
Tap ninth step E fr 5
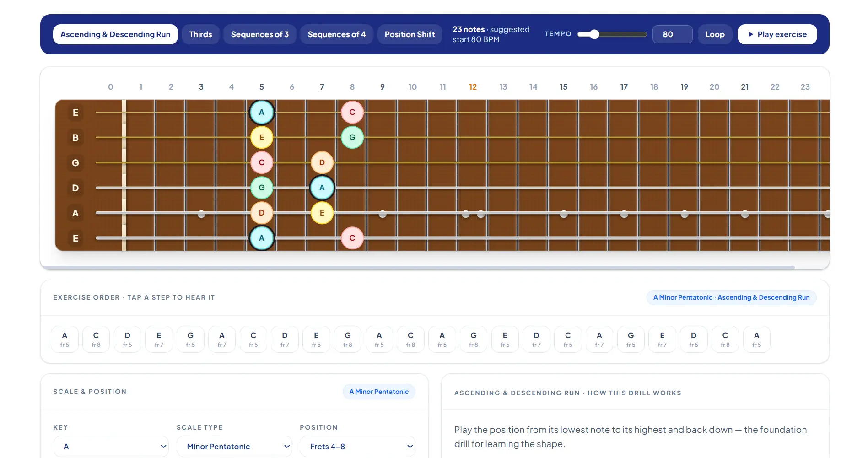(316, 339)
